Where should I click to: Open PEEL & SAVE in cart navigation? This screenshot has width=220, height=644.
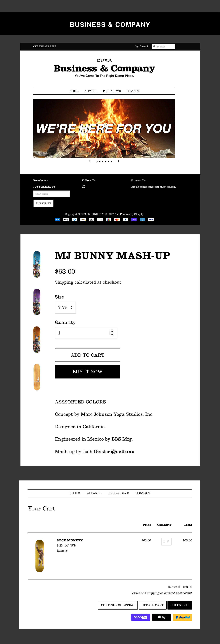click(119, 493)
